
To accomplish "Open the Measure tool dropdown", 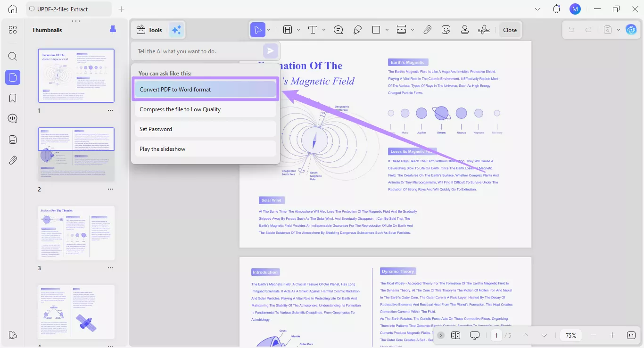I will (x=413, y=29).
